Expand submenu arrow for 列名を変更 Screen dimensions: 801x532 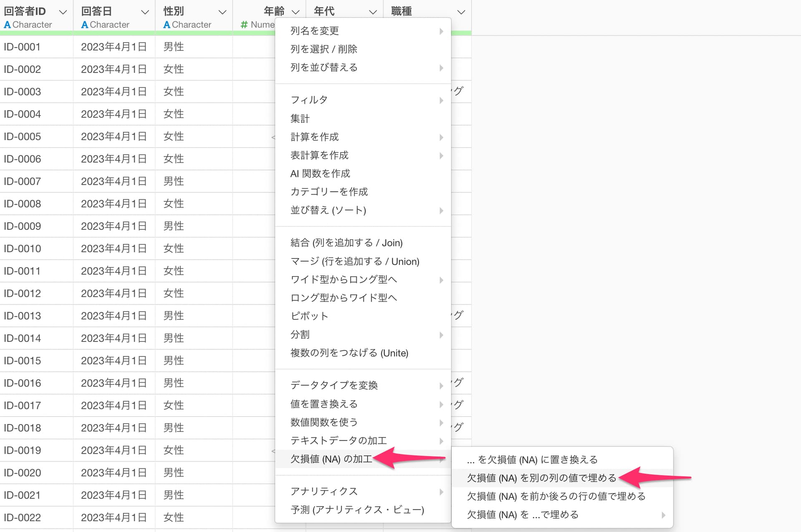(x=441, y=31)
